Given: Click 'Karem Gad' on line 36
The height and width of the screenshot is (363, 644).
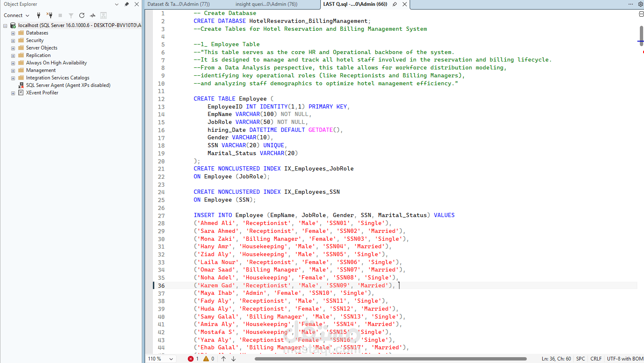Looking at the screenshot, I should (x=216, y=286).
